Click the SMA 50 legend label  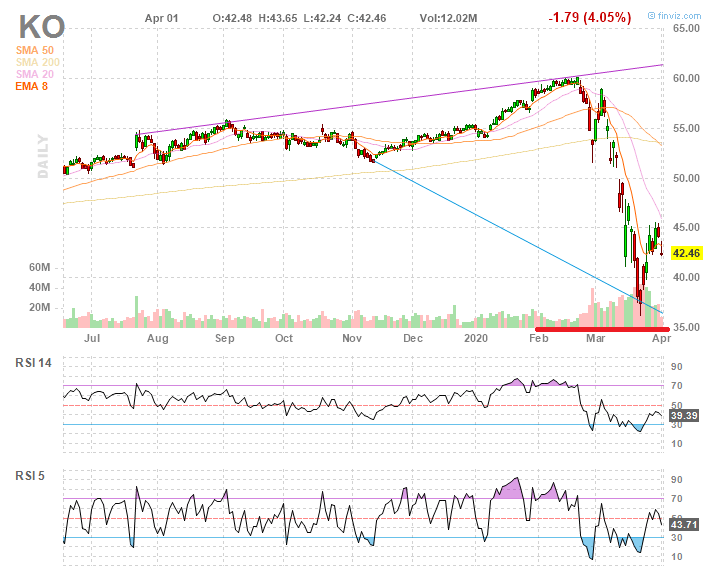click(x=35, y=50)
